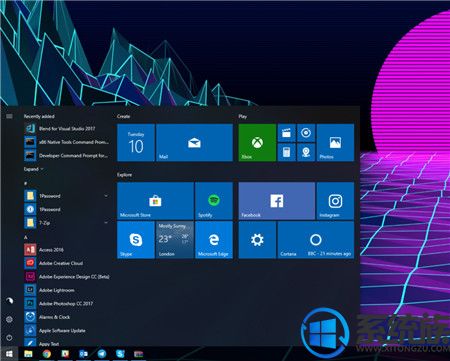Screen dimensions: 450x361
Task: Open the Xbox tile
Action: click(x=257, y=143)
